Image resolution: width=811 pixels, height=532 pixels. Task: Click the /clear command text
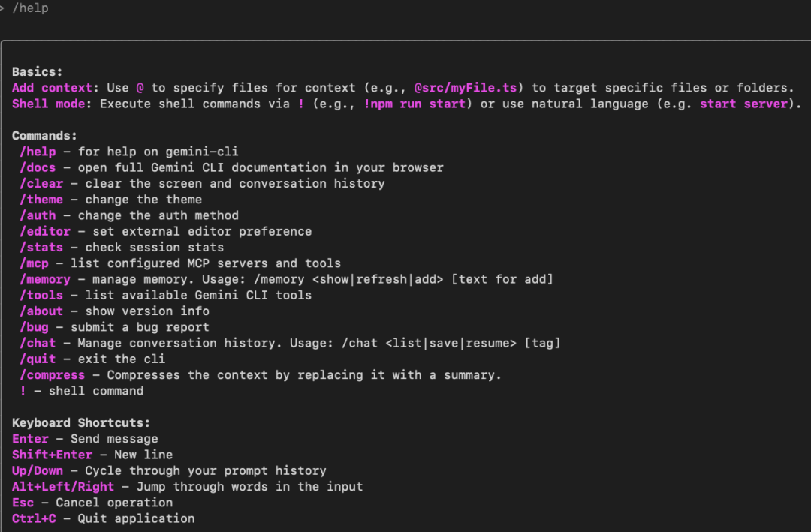click(x=41, y=184)
